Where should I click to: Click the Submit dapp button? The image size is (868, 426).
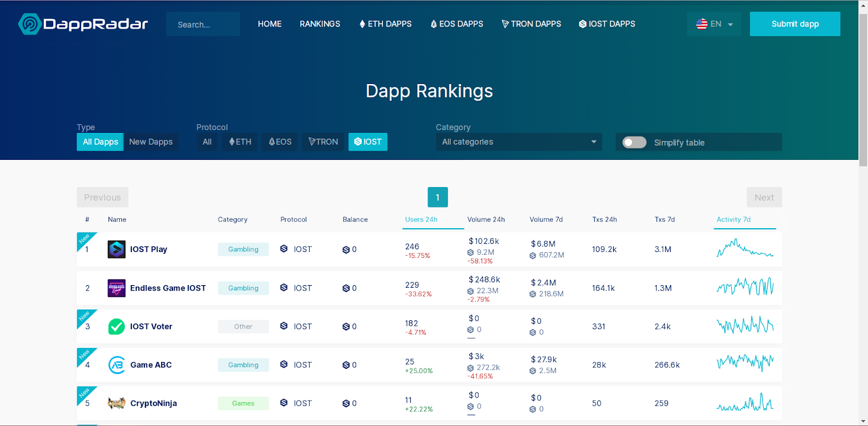click(795, 24)
